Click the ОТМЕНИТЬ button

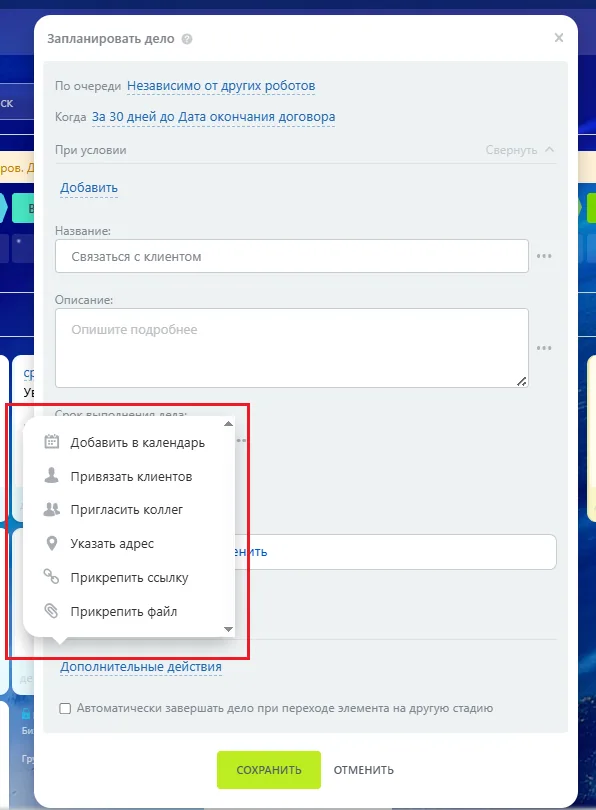point(364,770)
